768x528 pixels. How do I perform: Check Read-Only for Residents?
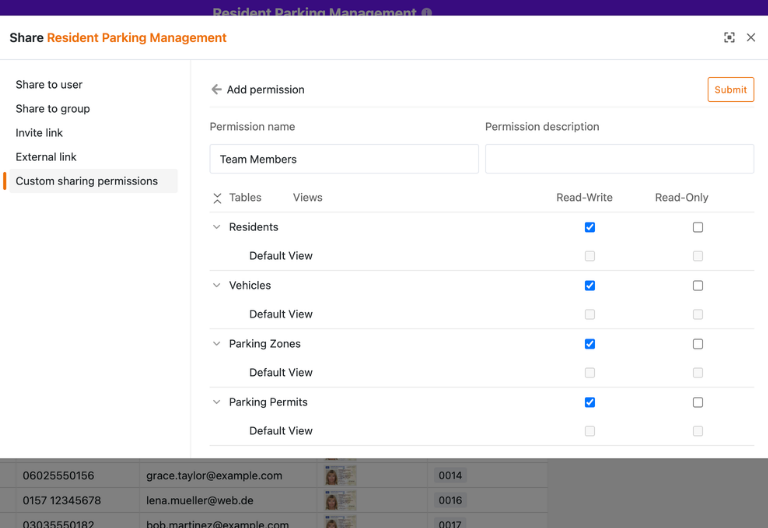(x=698, y=227)
